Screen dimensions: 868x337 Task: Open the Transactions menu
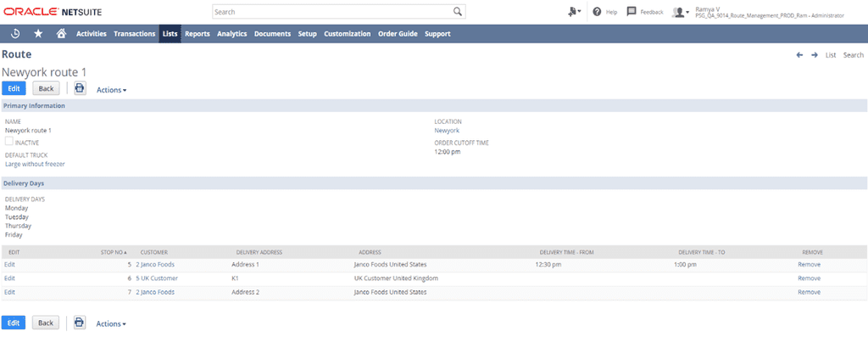click(135, 34)
